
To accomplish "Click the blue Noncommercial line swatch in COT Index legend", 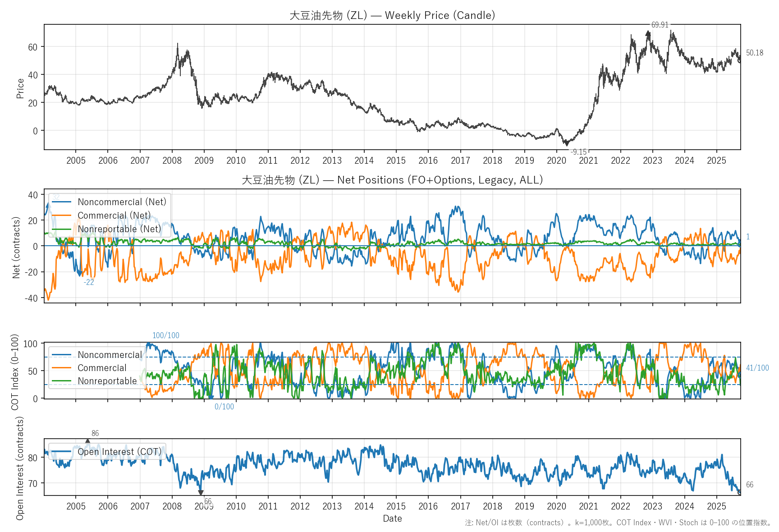I will coord(62,355).
